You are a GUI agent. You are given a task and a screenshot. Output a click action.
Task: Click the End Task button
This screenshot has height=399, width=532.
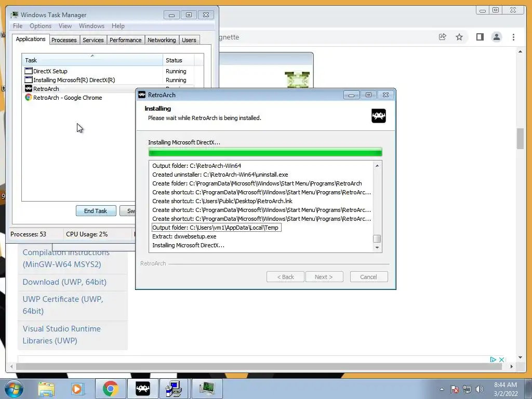pyautogui.click(x=96, y=211)
